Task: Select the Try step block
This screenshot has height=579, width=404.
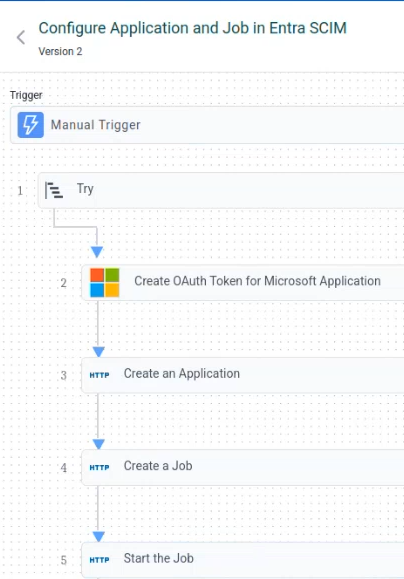Action: [x=221, y=190]
